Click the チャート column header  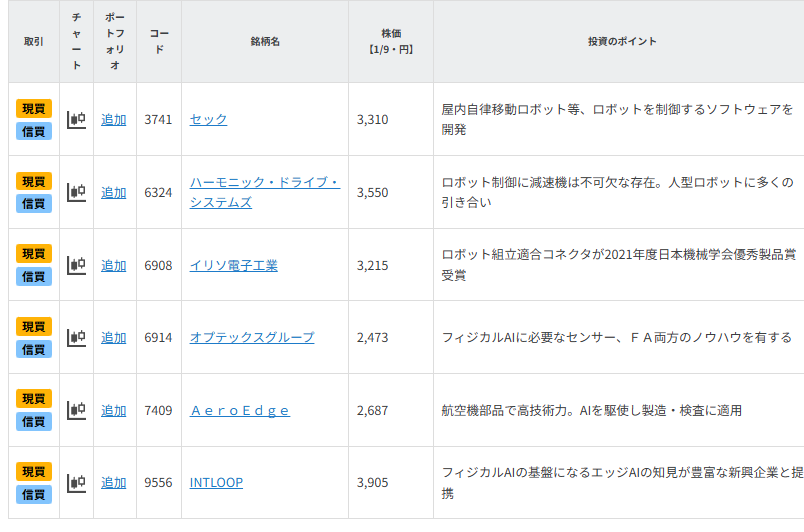76,42
